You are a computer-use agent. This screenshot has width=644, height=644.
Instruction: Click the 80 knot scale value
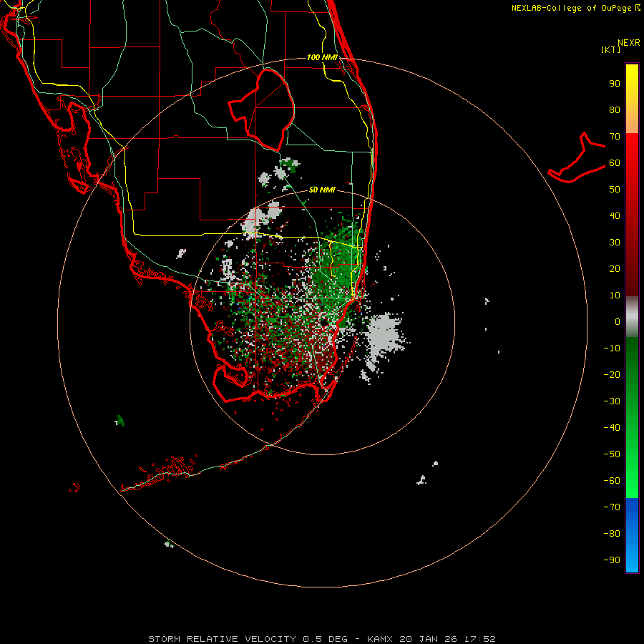[615, 109]
